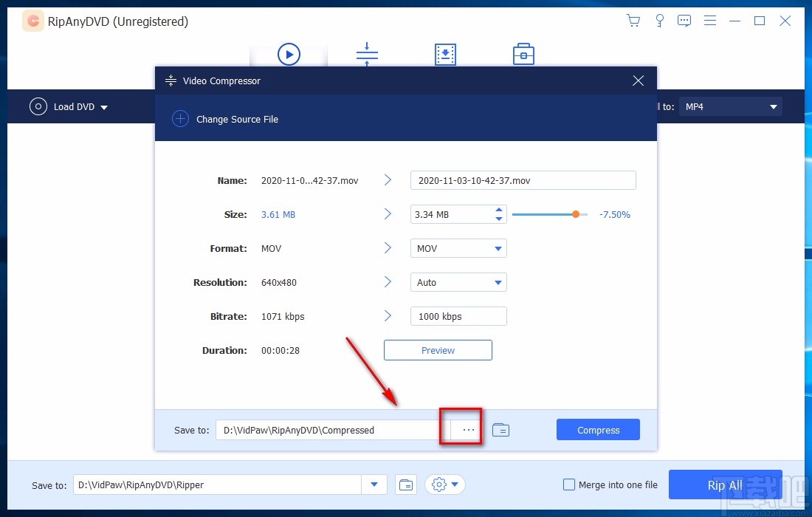Expand the Ripper save path dropdown
This screenshot has width=812, height=517.
pos(374,485)
